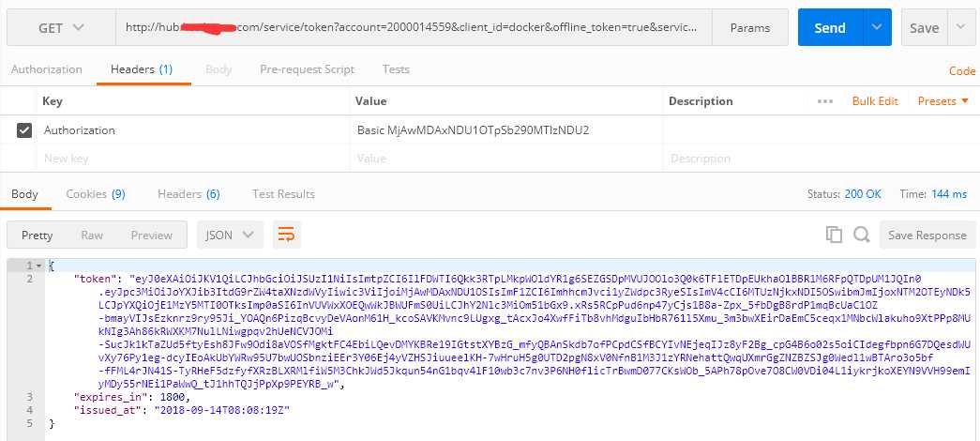Copy response body to clipboard icon
Image resolution: width=980 pixels, height=441 pixels.
[834, 235]
